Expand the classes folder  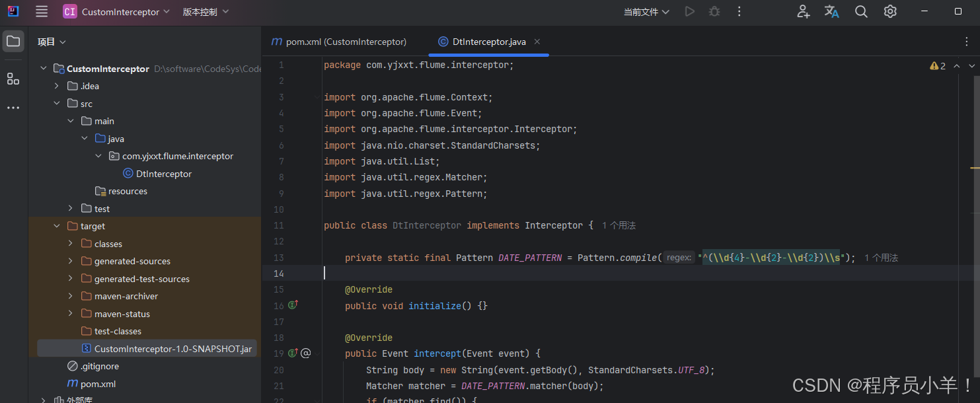[71, 244]
